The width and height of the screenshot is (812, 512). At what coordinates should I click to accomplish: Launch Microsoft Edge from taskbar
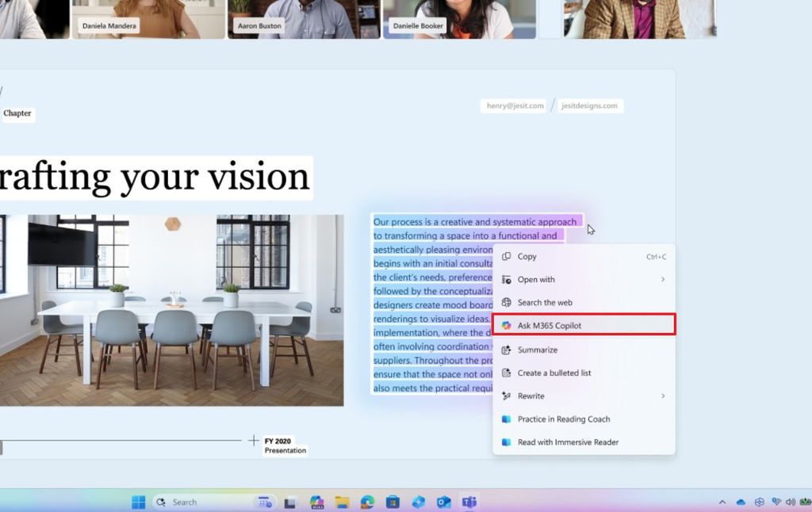tap(367, 502)
